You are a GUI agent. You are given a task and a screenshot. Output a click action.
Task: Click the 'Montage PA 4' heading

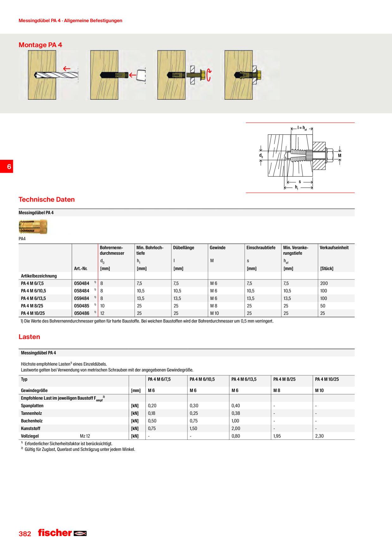40,45
